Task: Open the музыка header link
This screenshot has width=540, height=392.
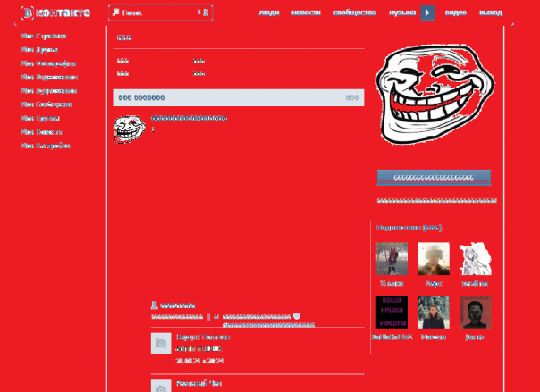Action: pos(402,13)
